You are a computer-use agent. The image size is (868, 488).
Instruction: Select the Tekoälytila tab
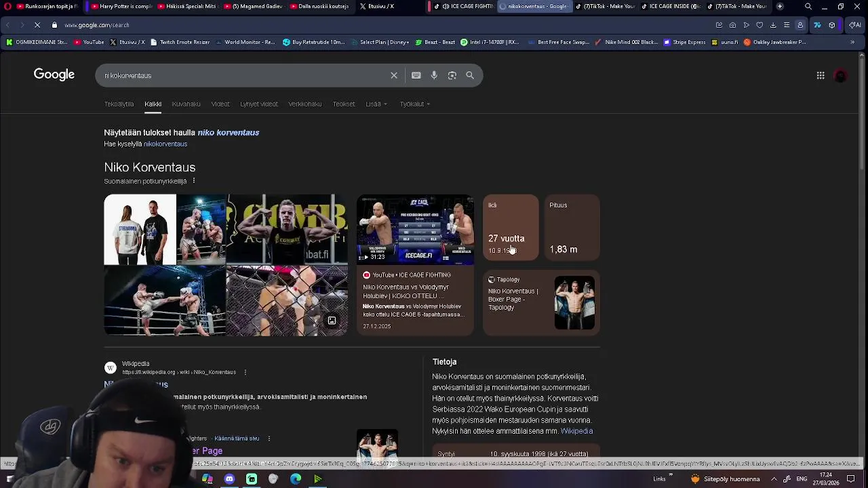(119, 104)
